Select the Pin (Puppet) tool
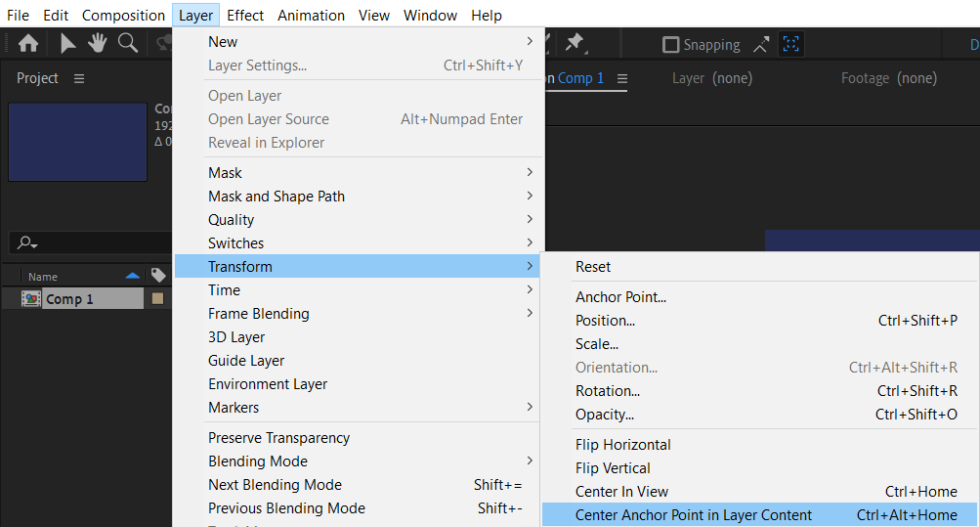The image size is (980, 527). pos(575,43)
